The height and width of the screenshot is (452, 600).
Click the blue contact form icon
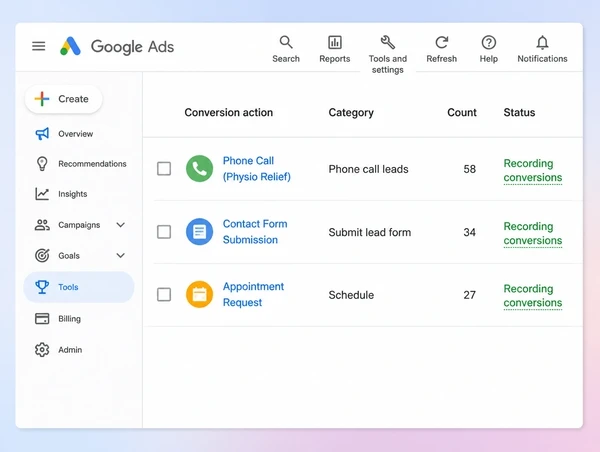(199, 232)
